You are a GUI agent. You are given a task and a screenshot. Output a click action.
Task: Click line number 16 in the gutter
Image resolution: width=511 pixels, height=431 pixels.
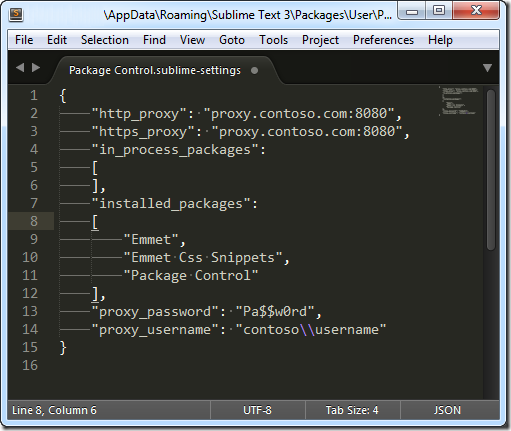click(x=30, y=365)
